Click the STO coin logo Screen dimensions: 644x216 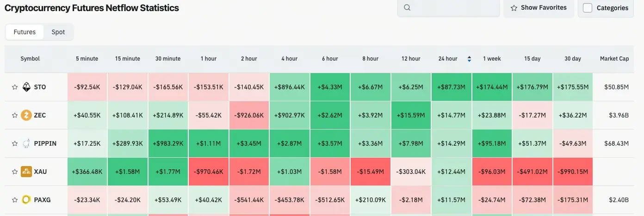coord(26,87)
